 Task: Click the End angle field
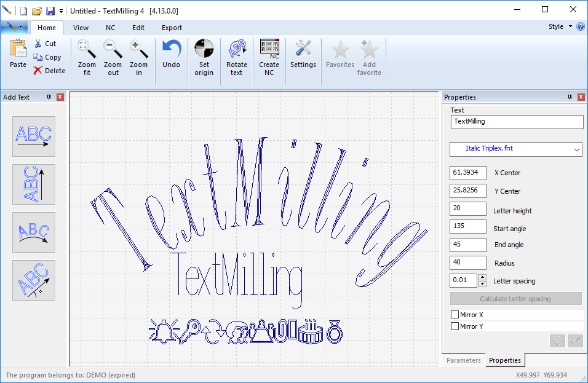click(x=467, y=245)
